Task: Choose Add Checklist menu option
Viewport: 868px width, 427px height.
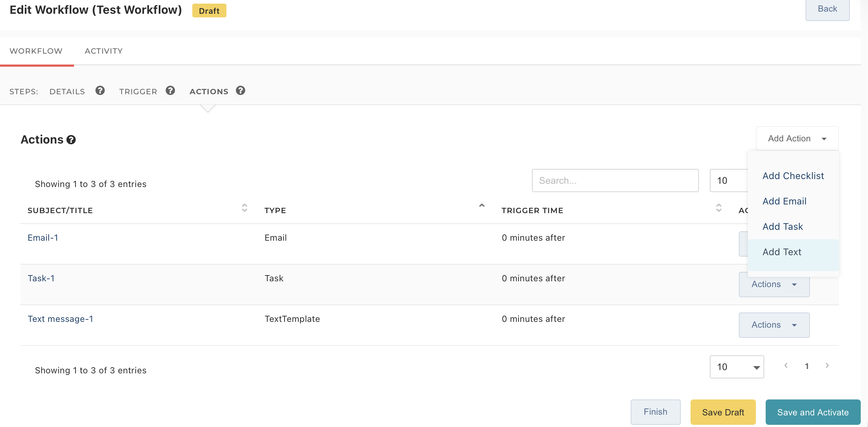Action: point(793,176)
